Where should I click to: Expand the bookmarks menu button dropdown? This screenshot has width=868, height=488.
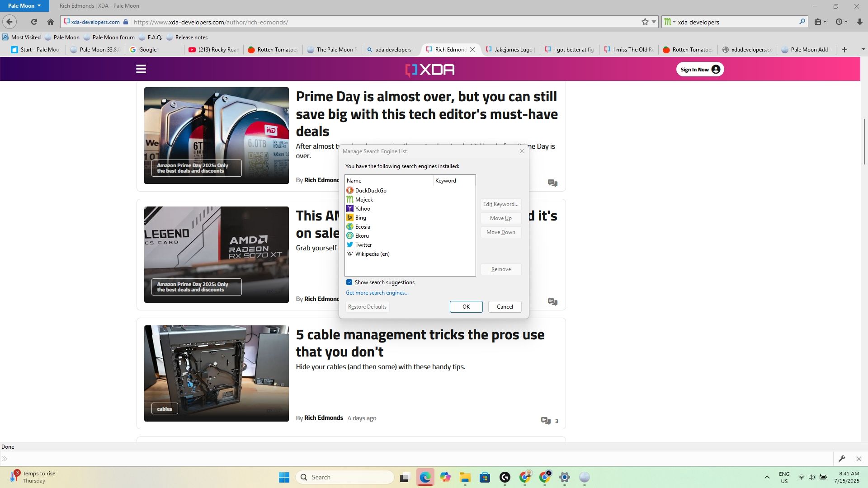coord(821,22)
